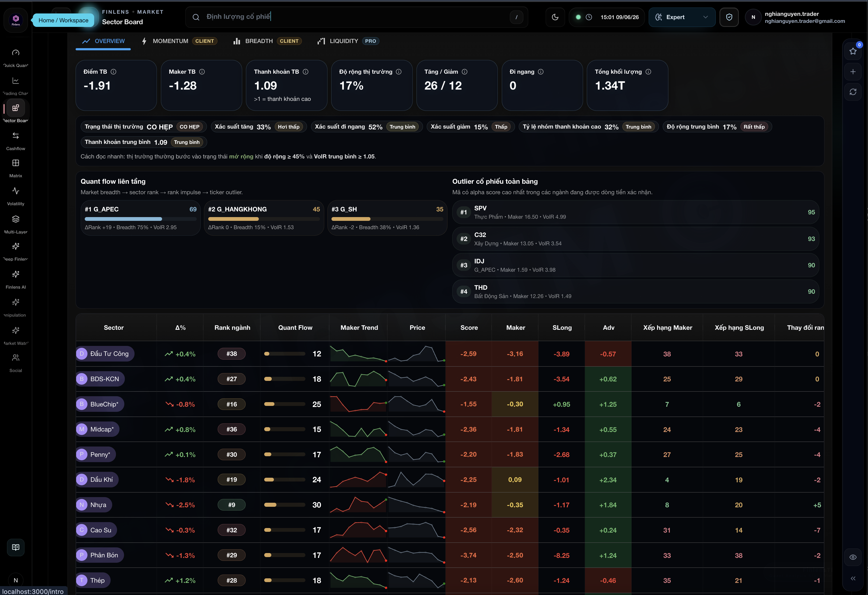The height and width of the screenshot is (595, 868).
Task: Click the Midcap* sector chip
Action: tap(97, 429)
